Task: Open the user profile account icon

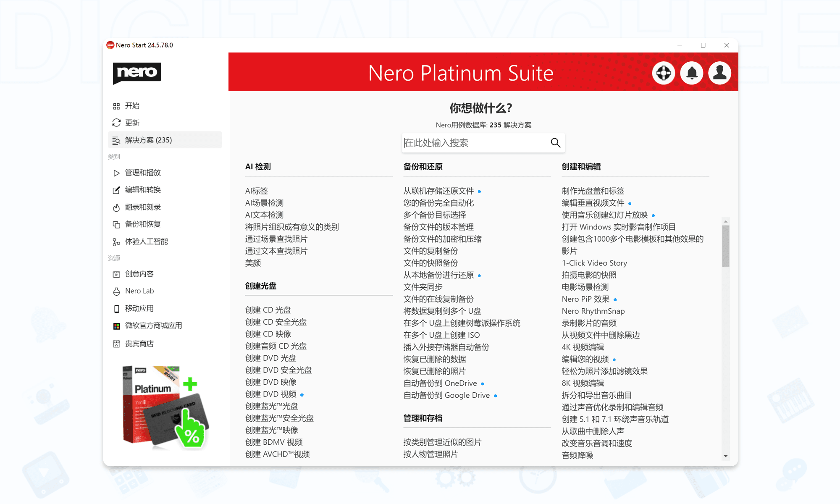Action: point(719,73)
